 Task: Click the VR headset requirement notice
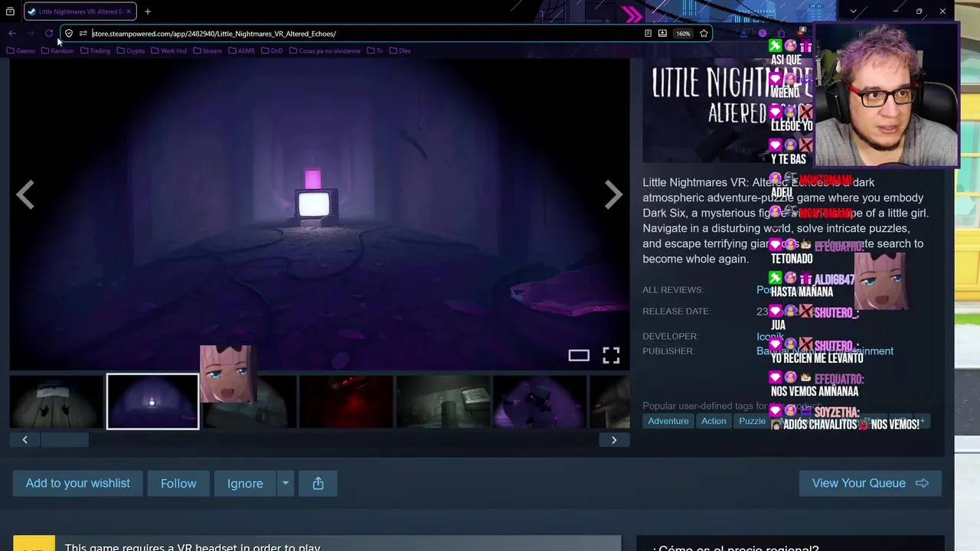click(x=317, y=545)
